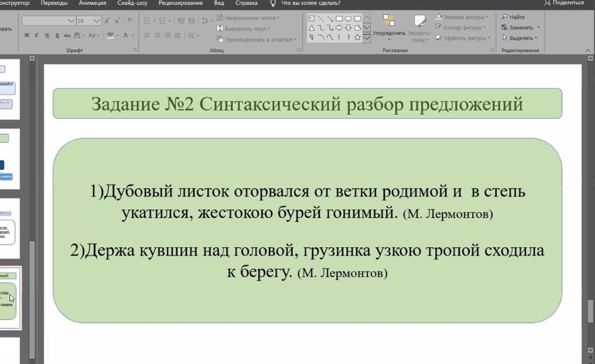Image resolution: width=595 pixels, height=364 pixels.
Task: Click the increase list indent icon
Action: tap(191, 21)
